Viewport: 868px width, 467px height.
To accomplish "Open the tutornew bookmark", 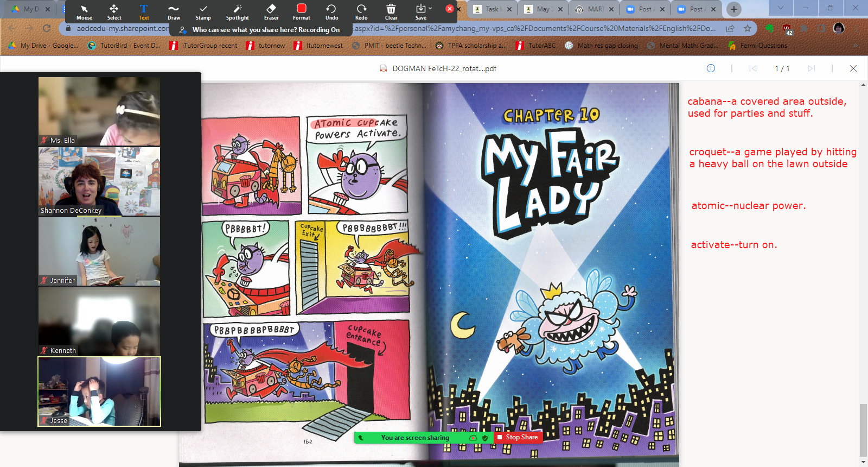I will click(266, 46).
